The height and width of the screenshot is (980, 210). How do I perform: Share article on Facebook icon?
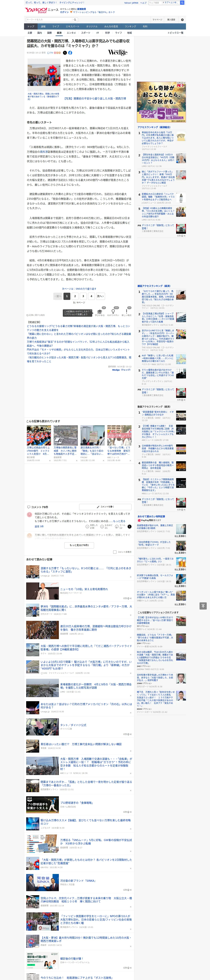click(70, 53)
